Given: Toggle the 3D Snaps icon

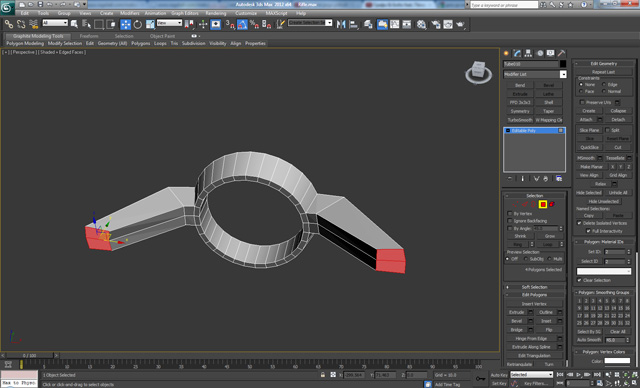Looking at the screenshot, I should pyautogui.click(x=230, y=24).
